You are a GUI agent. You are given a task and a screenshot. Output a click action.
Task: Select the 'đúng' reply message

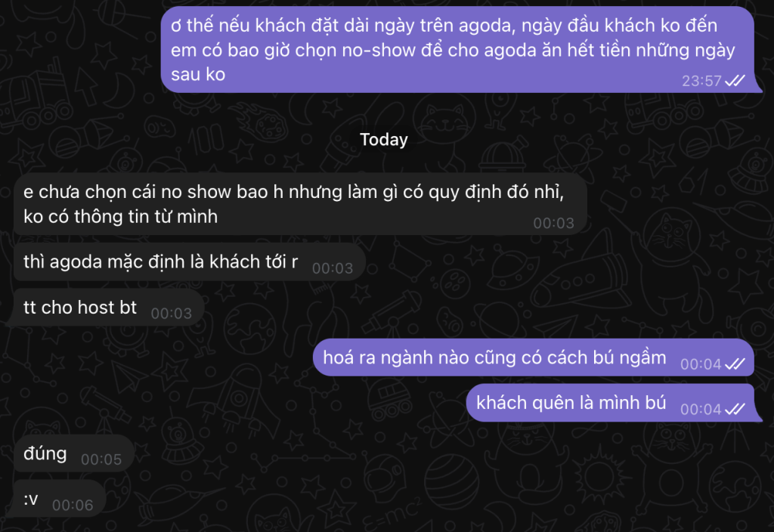pyautogui.click(x=45, y=455)
